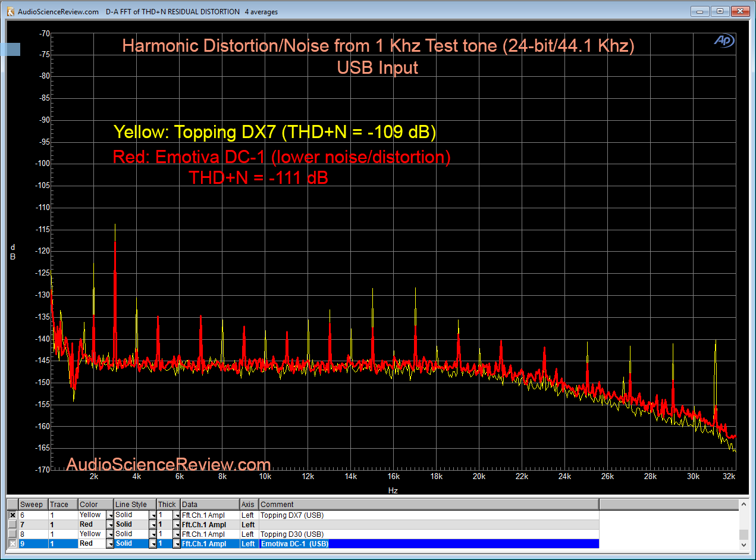Open Thick dropdown for sweep 6
Viewport: 756px width, 560px height.
tap(177, 515)
